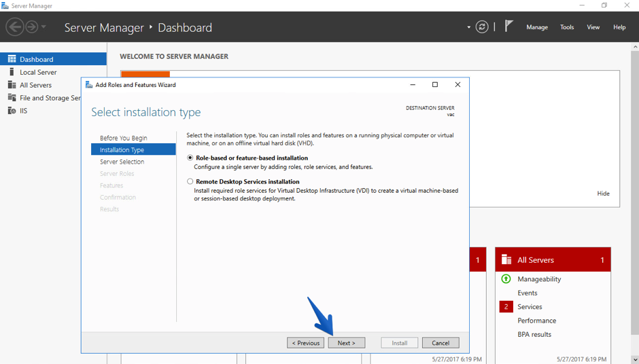Maximize the Add Roles and Features Wizard
The height and width of the screenshot is (364, 639).
pos(435,84)
